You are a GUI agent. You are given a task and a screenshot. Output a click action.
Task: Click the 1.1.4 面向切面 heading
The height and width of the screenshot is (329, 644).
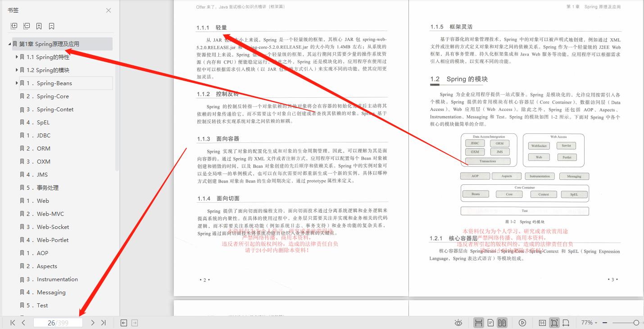218,198
